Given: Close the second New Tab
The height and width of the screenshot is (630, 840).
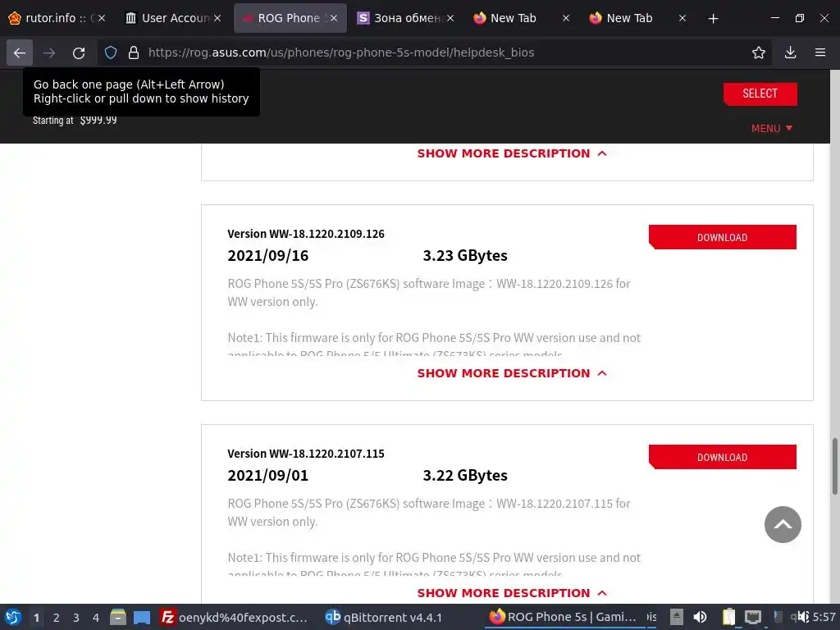Looking at the screenshot, I should tap(682, 18).
